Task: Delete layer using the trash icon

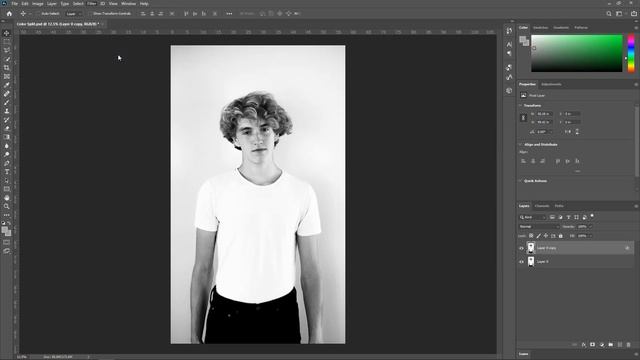Action: click(x=628, y=345)
